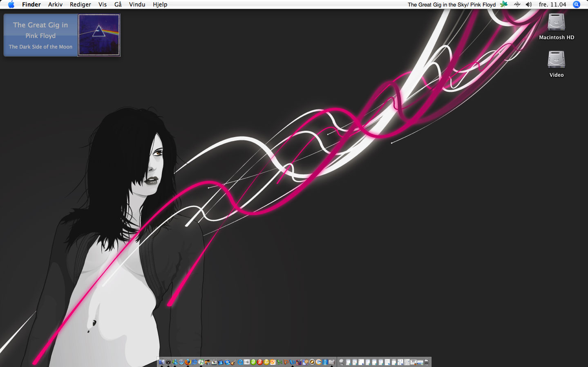The width and height of the screenshot is (588, 367).
Task: Launch PowerPoint orange P icon in Dock
Action: point(286,362)
